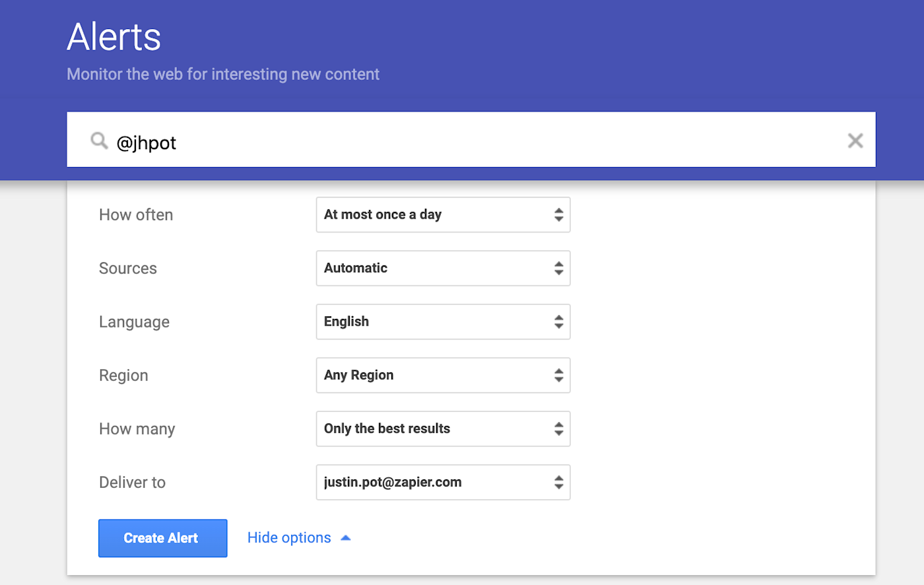The image size is (924, 585).
Task: Click the Sources label
Action: pyautogui.click(x=128, y=268)
